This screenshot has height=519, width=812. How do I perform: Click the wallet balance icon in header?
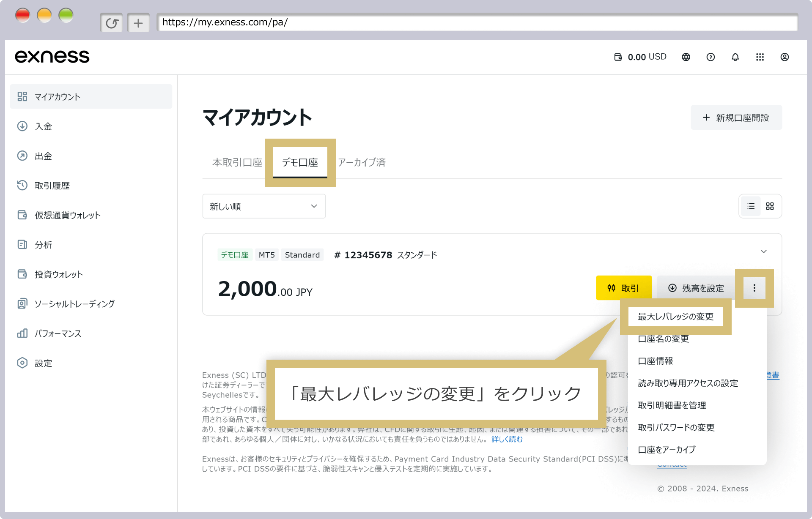point(618,57)
